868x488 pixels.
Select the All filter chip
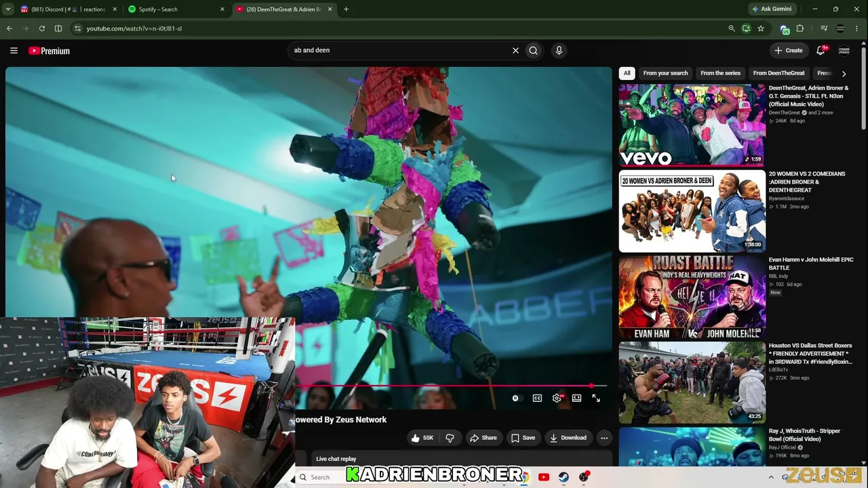627,73
